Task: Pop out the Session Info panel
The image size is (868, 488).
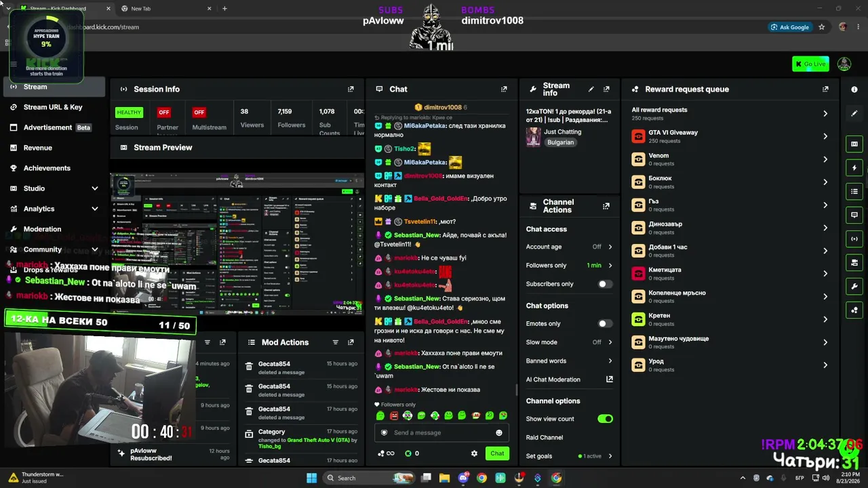Action: point(351,89)
